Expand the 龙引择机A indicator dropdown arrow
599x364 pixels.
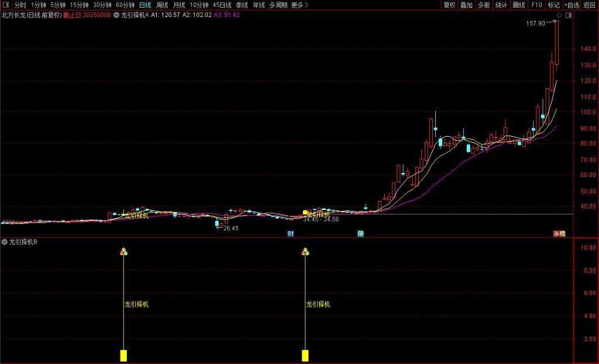[x=116, y=15]
